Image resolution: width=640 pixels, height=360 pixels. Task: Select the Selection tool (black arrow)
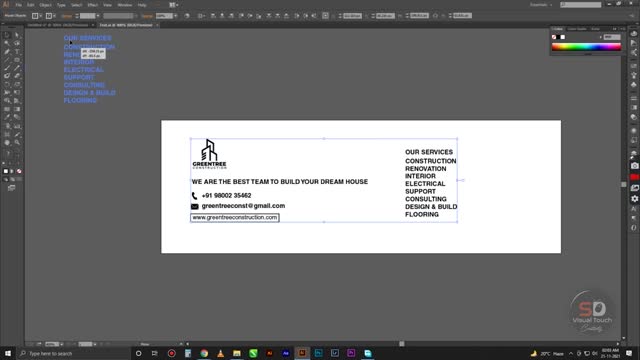tap(7, 35)
